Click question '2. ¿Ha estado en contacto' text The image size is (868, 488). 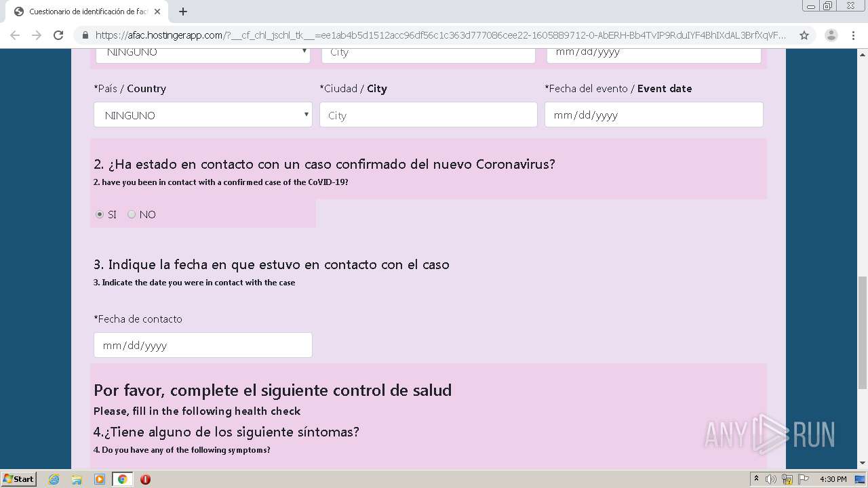pyautogui.click(x=324, y=164)
